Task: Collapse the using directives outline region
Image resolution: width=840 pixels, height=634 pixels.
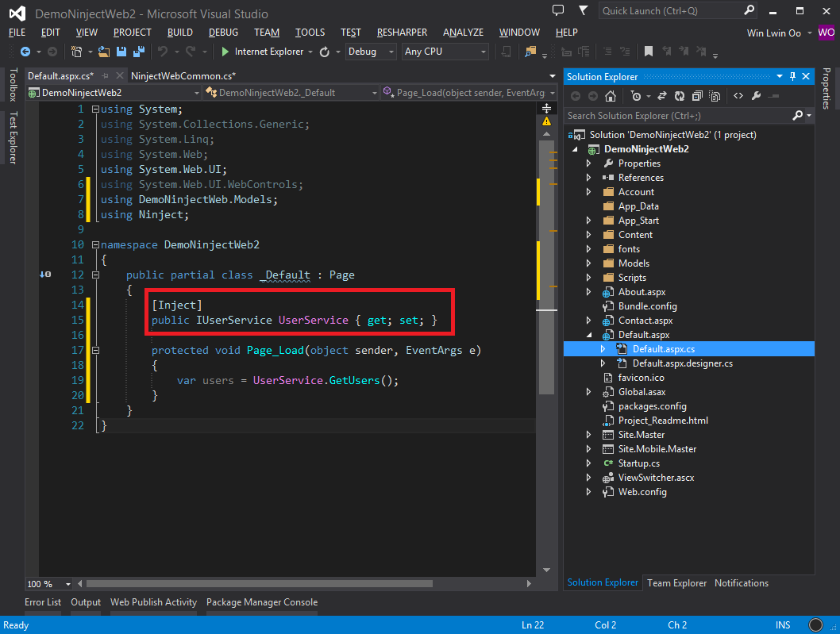Action: [x=95, y=109]
